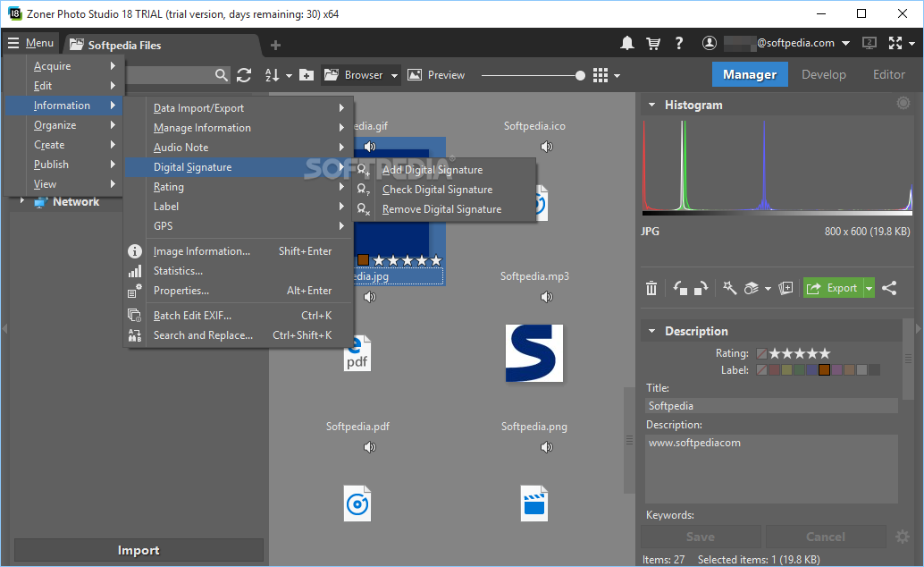924x567 pixels.
Task: Play the audio note of Softpedia.mp3
Action: [547, 297]
